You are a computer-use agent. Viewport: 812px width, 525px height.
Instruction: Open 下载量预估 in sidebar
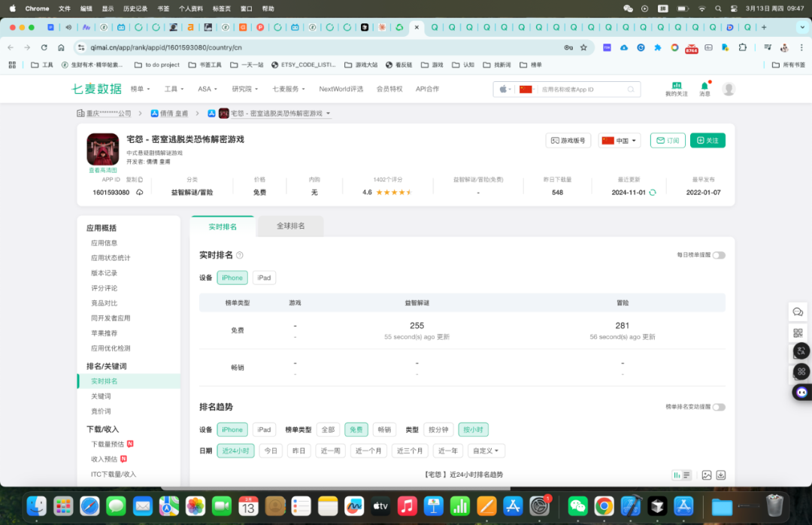[108, 445]
